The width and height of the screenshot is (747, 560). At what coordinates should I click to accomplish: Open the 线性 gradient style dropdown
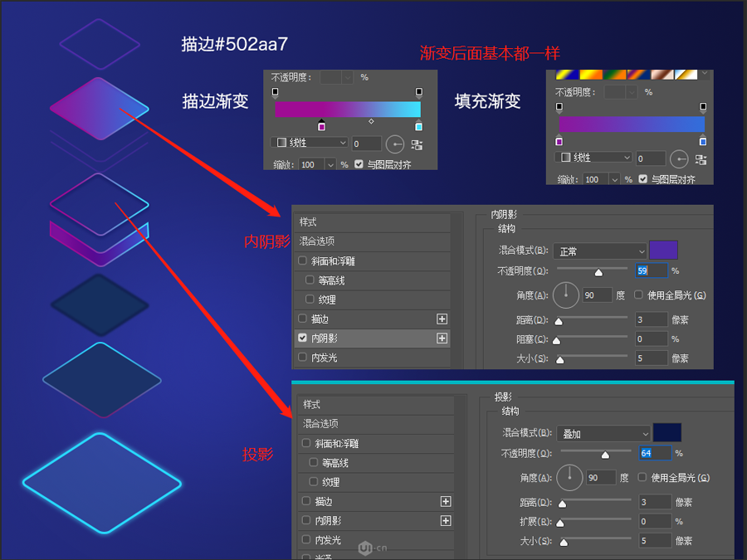[308, 143]
